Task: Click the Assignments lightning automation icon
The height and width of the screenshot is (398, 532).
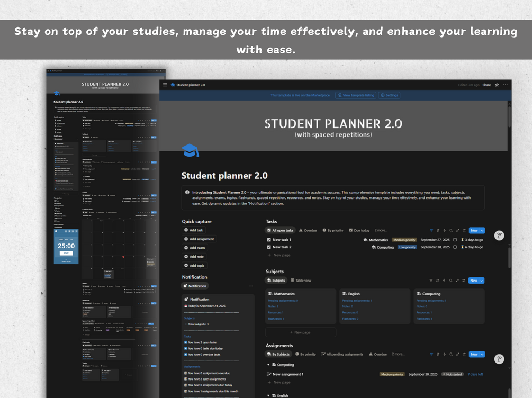Action: (x=445, y=354)
